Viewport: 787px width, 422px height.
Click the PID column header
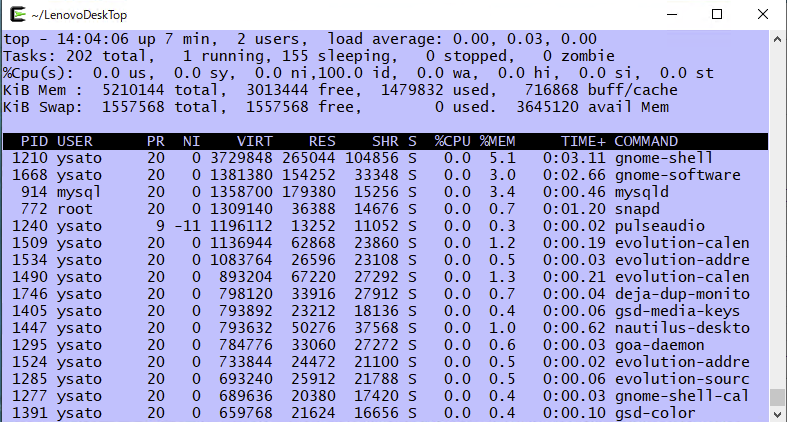[x=34, y=141]
